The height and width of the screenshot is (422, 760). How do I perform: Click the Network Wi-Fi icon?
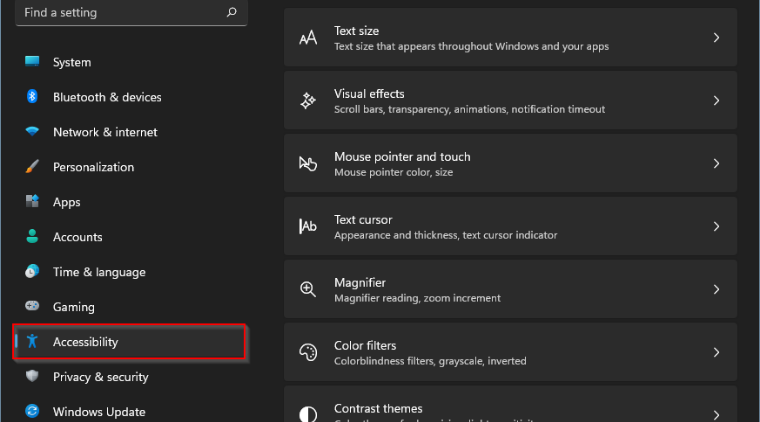click(32, 131)
